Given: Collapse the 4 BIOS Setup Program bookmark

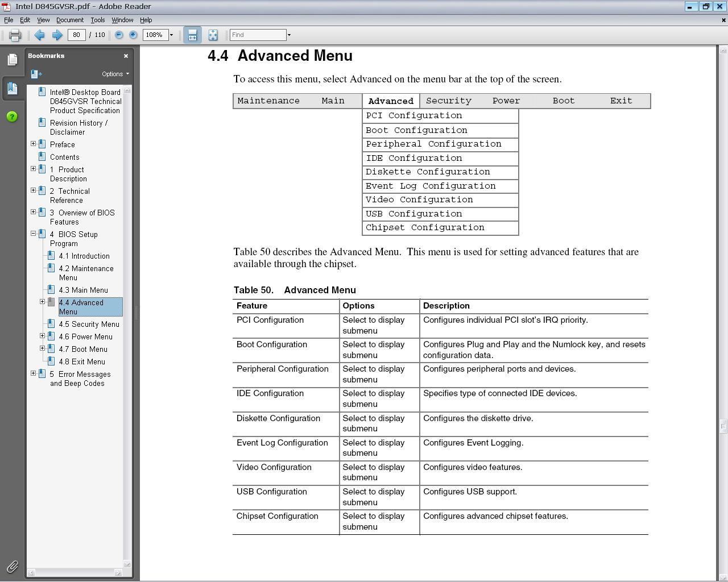Looking at the screenshot, I should [x=33, y=234].
